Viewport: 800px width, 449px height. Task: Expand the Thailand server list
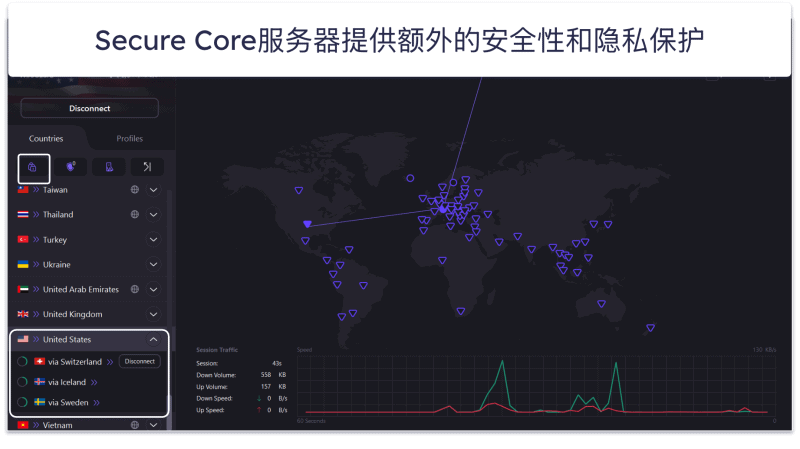(x=153, y=215)
